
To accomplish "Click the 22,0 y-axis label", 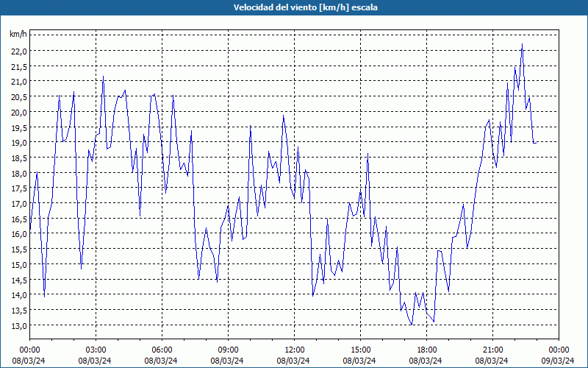I will (19, 52).
